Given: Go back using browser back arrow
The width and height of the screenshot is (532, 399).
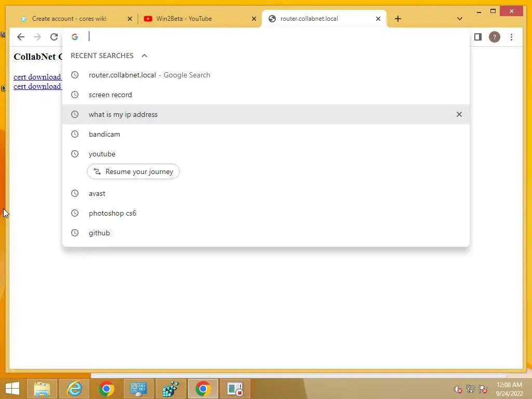Looking at the screenshot, I should [21, 37].
